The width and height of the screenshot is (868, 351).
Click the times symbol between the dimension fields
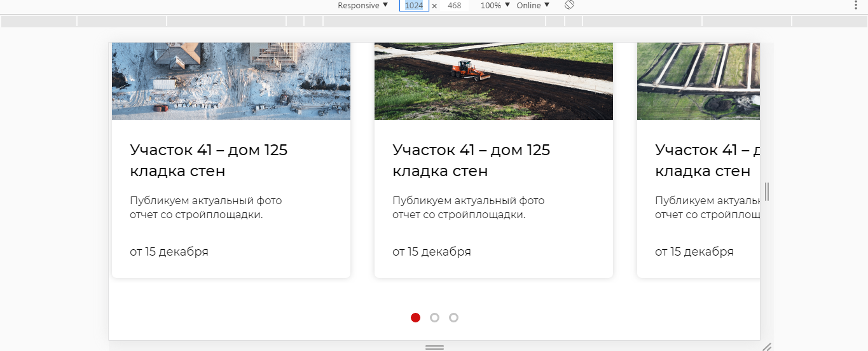click(x=434, y=5)
